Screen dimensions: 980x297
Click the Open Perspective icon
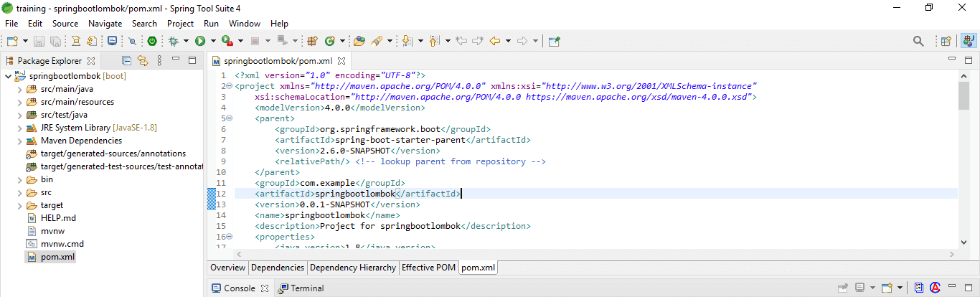[x=946, y=42]
